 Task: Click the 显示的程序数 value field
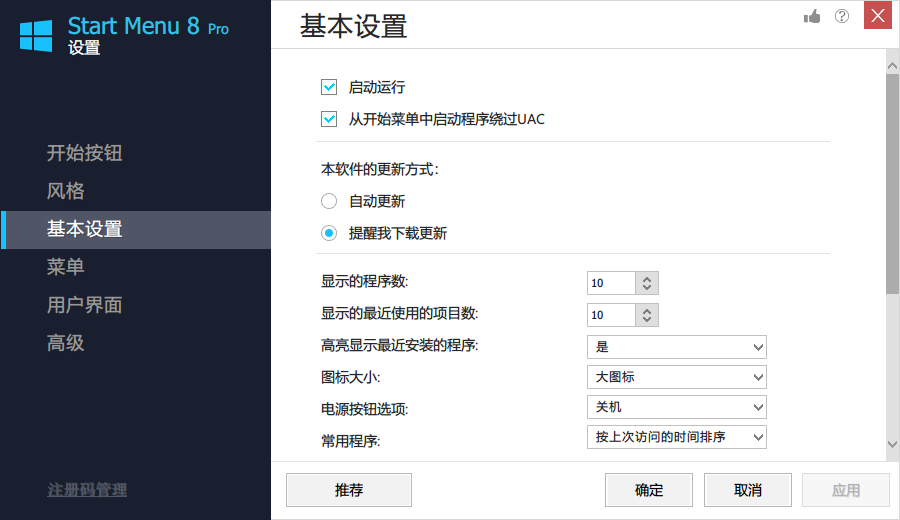click(611, 283)
